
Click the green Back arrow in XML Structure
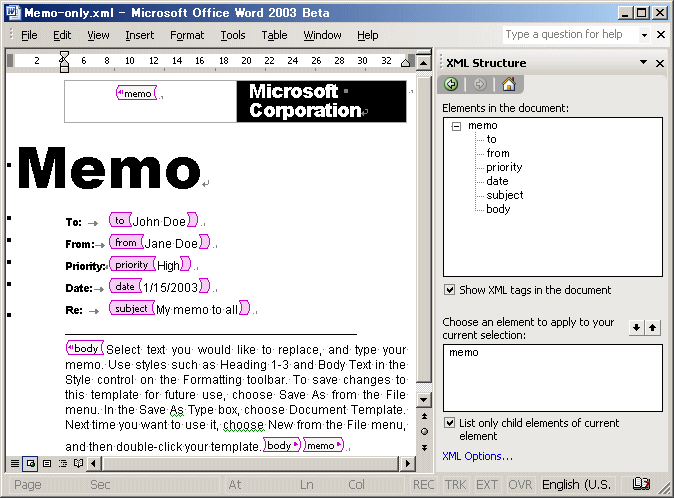pyautogui.click(x=451, y=84)
